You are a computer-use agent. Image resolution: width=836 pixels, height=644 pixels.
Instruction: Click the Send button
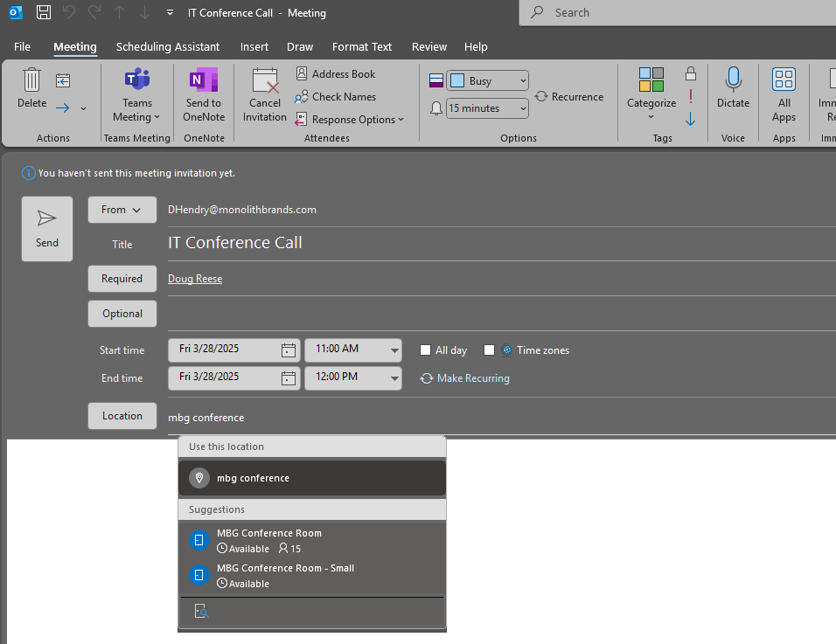[47, 229]
